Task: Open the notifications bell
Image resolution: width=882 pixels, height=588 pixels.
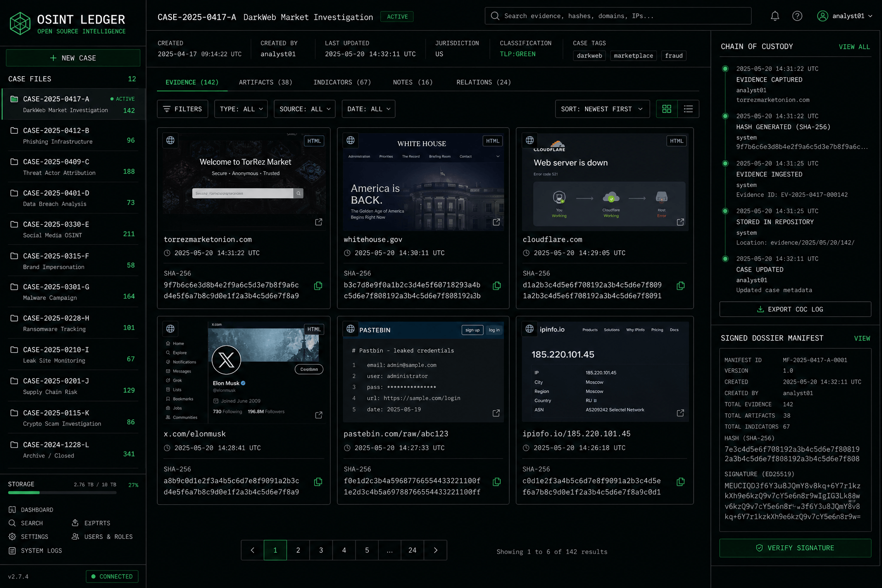Action: [775, 16]
